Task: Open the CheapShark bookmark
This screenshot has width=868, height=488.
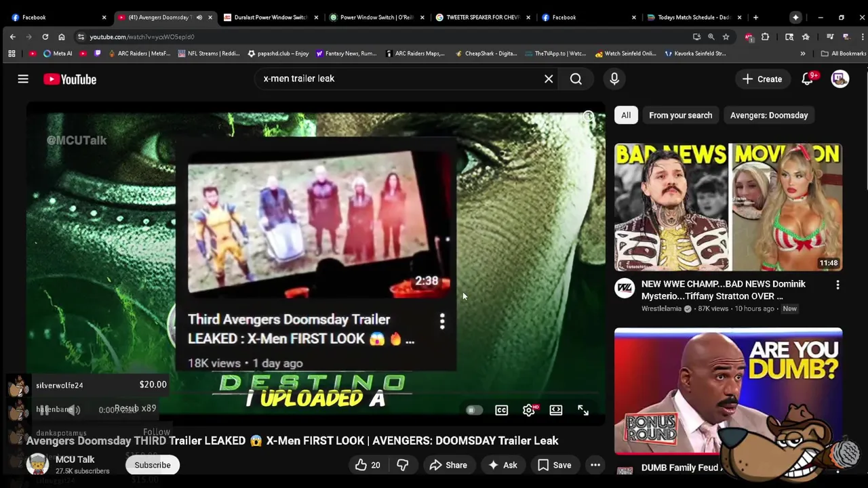Action: coord(486,54)
